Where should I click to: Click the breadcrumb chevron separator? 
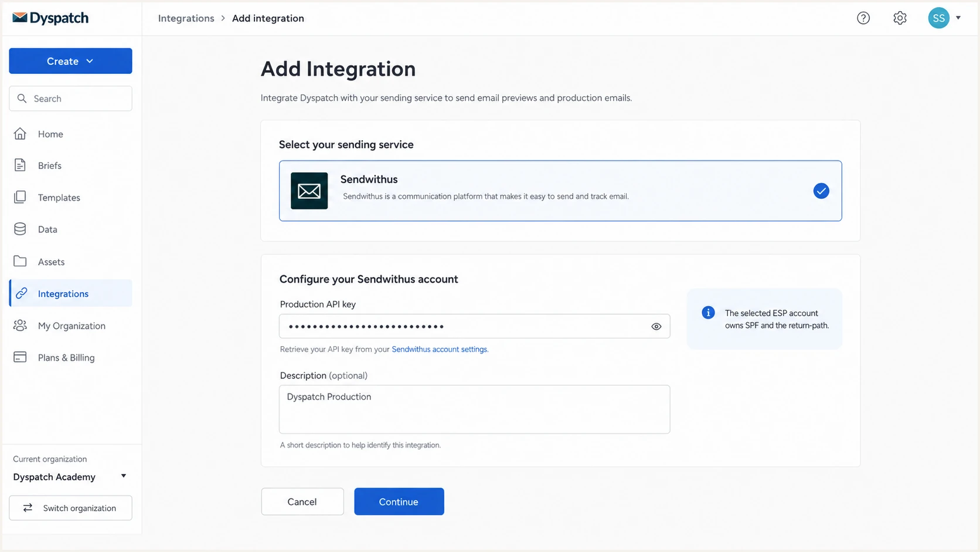[x=223, y=18]
